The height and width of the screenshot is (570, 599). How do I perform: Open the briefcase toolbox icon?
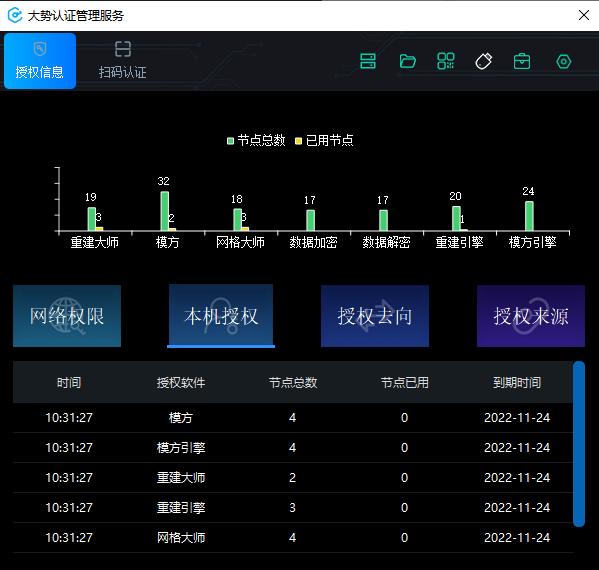[522, 61]
